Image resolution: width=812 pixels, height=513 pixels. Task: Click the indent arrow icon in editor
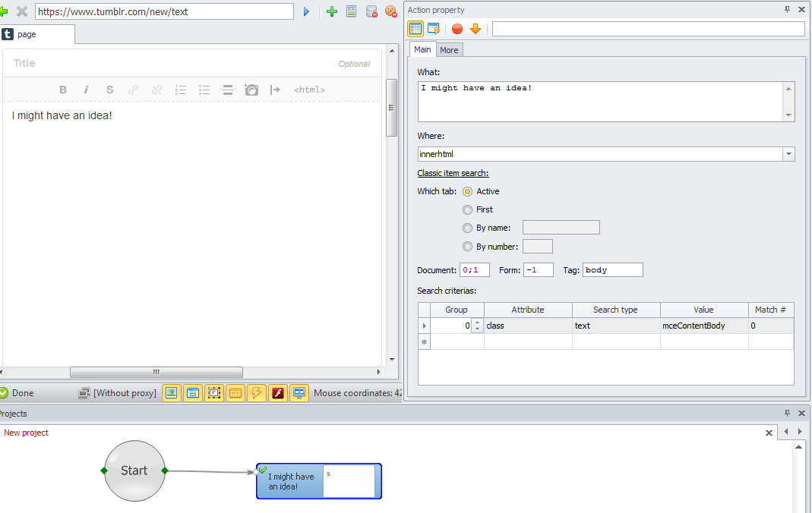[275, 90]
